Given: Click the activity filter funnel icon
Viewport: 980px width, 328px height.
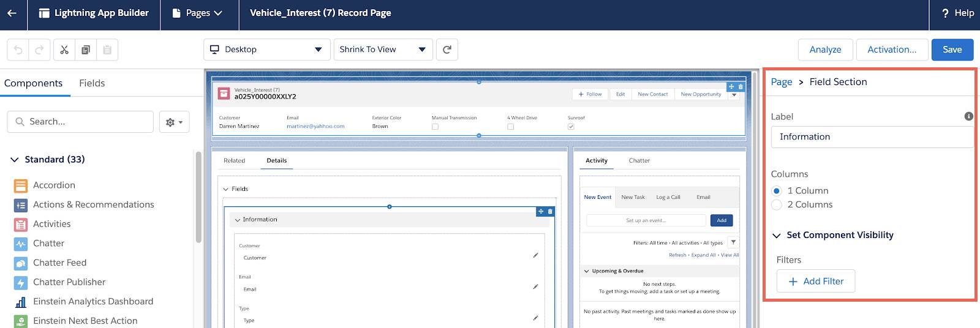Looking at the screenshot, I should [733, 242].
